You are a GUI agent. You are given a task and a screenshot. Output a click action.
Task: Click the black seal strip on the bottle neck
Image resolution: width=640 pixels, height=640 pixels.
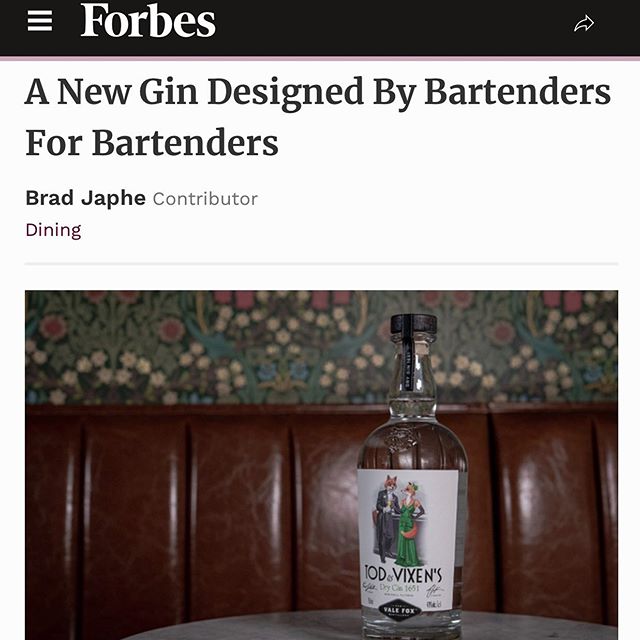[408, 362]
